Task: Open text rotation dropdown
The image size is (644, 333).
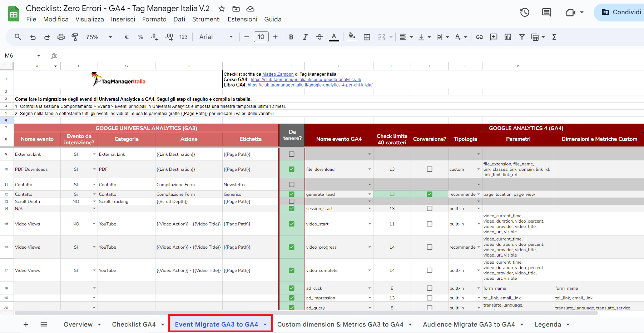Action: pos(461,37)
